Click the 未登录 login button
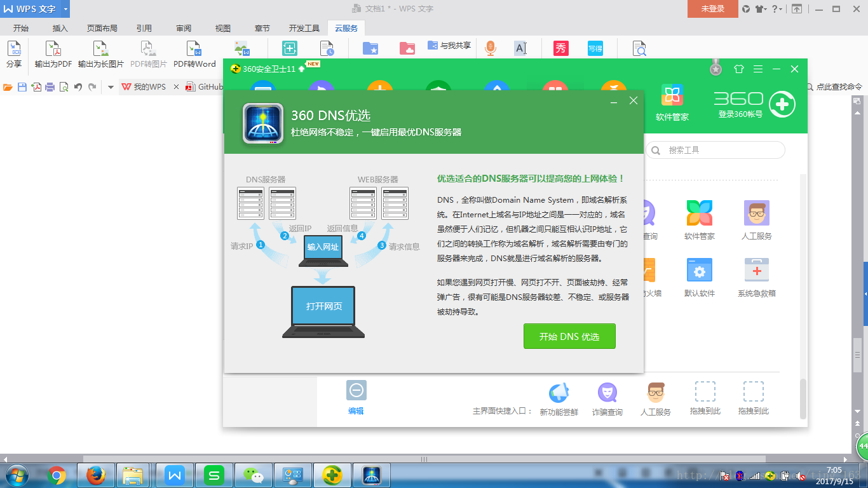This screenshot has height=488, width=868. [x=713, y=9]
